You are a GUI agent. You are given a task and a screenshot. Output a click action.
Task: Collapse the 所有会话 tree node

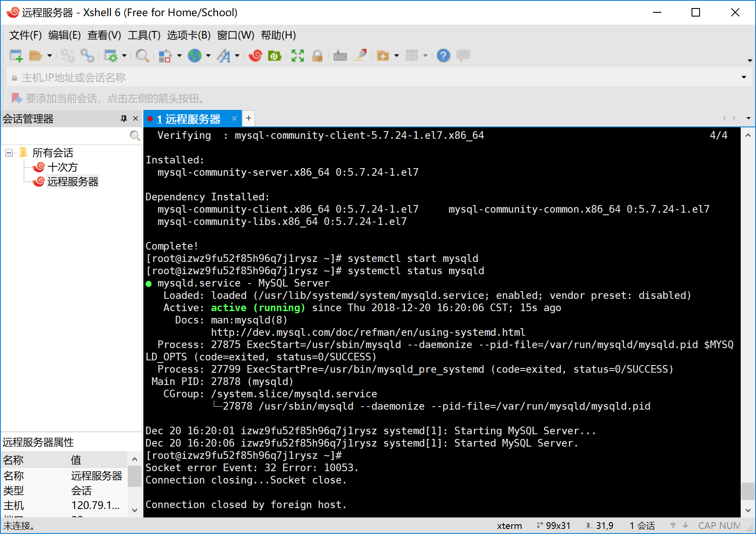tap(8, 153)
